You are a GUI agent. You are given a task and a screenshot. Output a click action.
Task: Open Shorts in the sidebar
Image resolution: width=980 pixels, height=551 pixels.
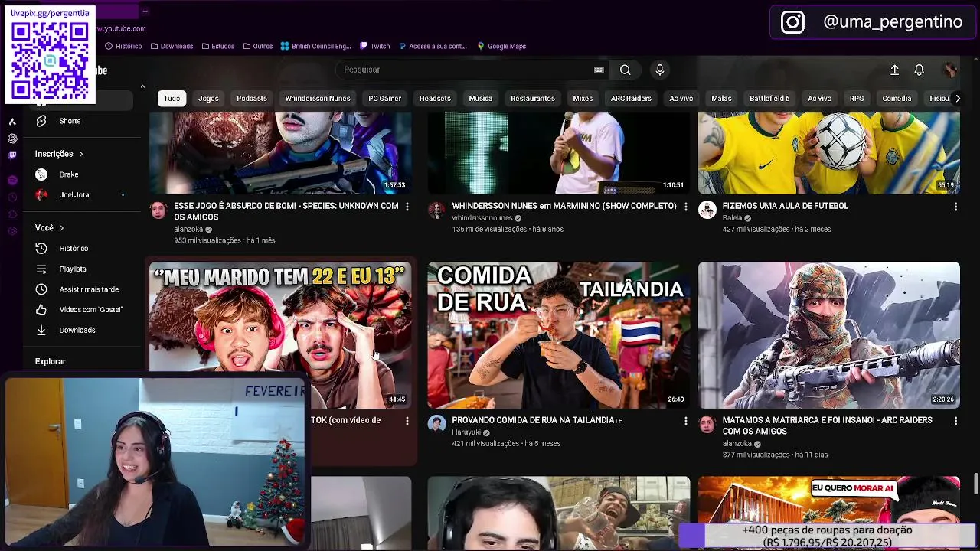point(69,121)
